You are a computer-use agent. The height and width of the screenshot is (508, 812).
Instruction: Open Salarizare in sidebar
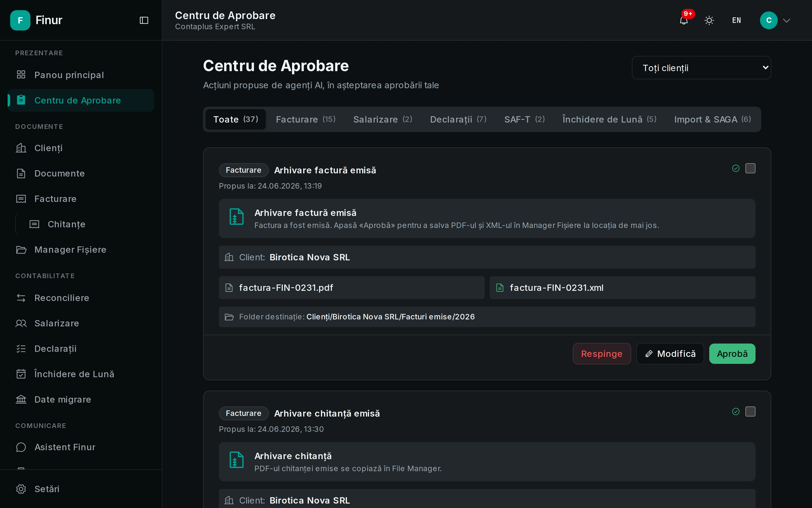click(x=81, y=323)
